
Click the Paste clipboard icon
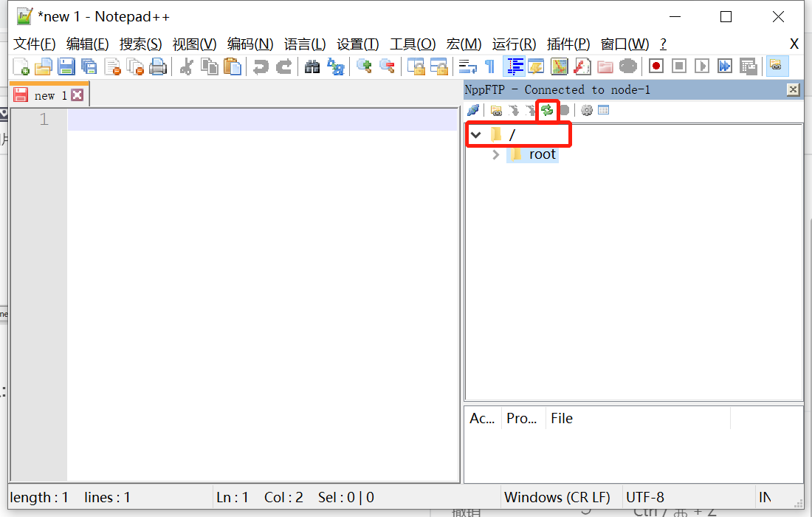[x=232, y=66]
